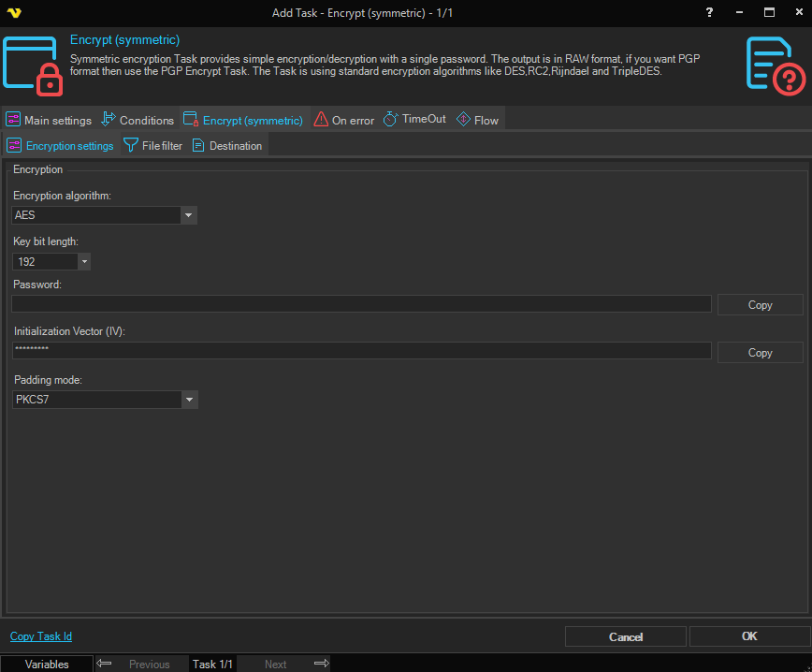Go to the Conditions tab
Viewport: 812px width, 672px height.
[x=138, y=120]
